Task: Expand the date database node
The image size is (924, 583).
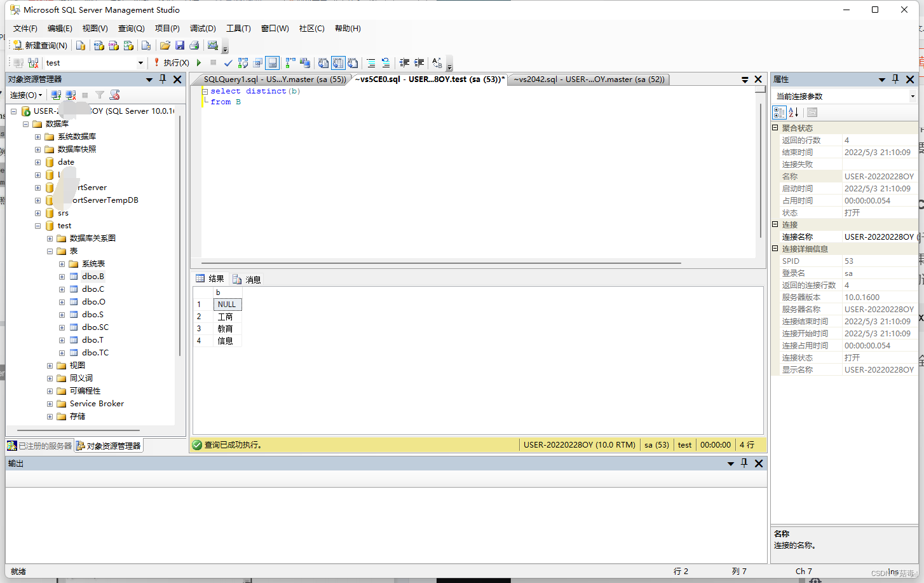Action: pos(37,162)
